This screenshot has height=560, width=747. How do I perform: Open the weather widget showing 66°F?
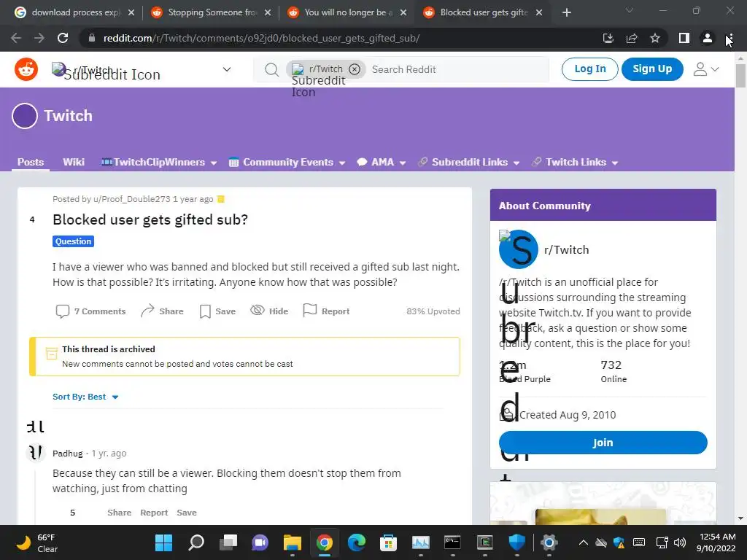pyautogui.click(x=37, y=542)
